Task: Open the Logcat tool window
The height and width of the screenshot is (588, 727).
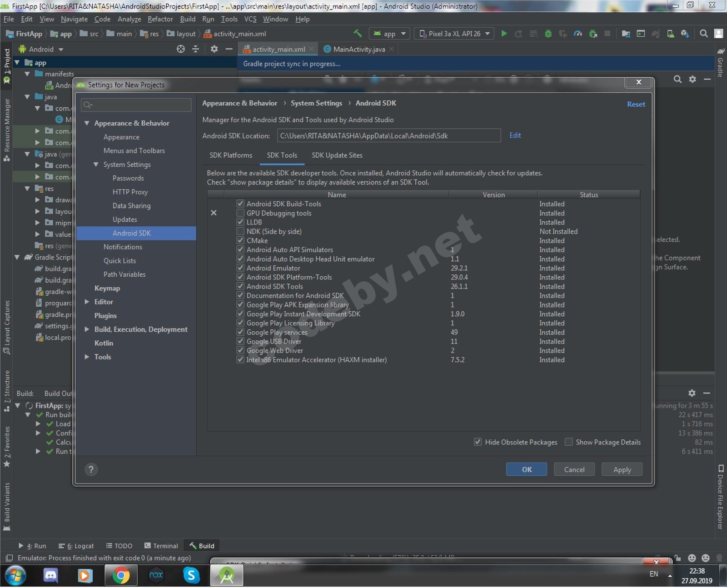Action: point(76,546)
